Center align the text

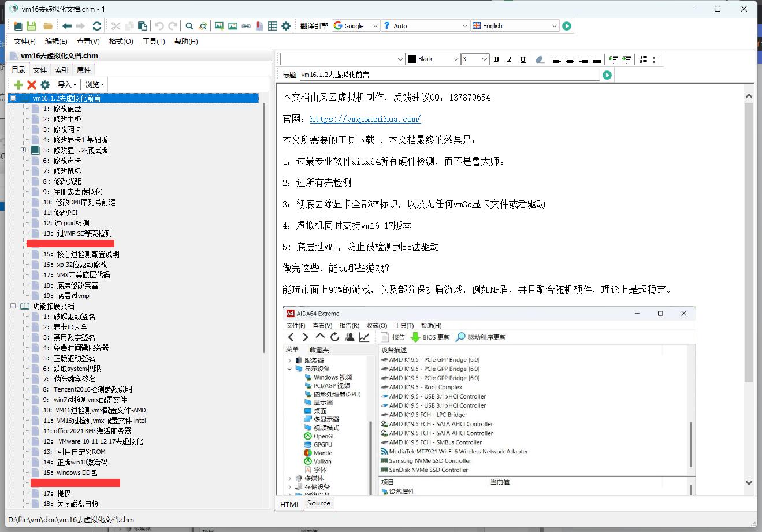(x=570, y=59)
